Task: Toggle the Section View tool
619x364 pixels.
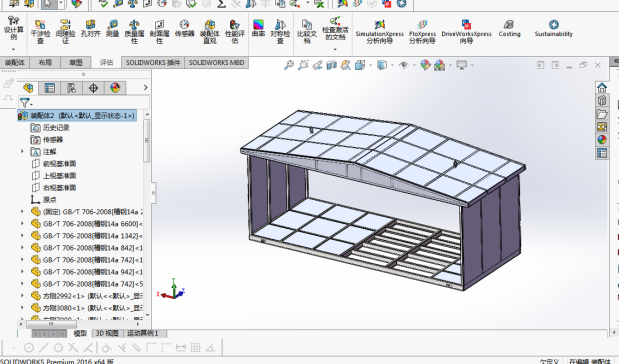Action: (x=331, y=65)
